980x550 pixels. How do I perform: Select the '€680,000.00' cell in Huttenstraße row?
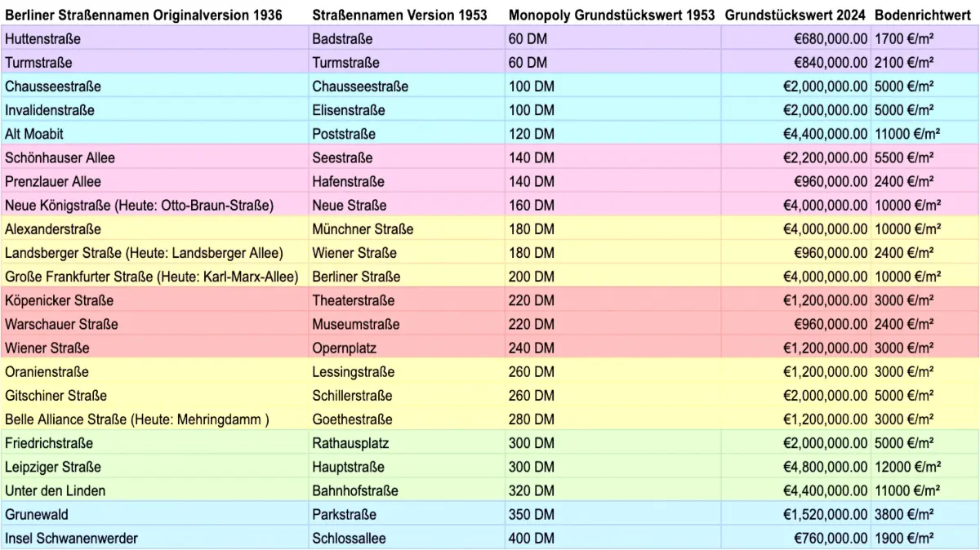pos(831,39)
